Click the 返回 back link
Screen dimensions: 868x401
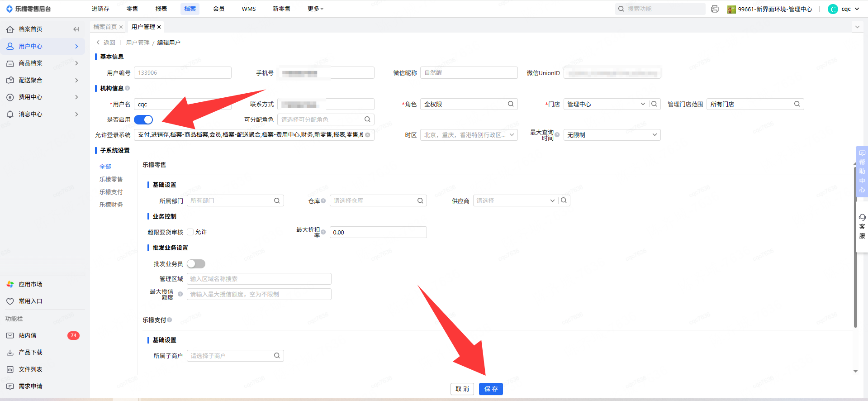106,43
